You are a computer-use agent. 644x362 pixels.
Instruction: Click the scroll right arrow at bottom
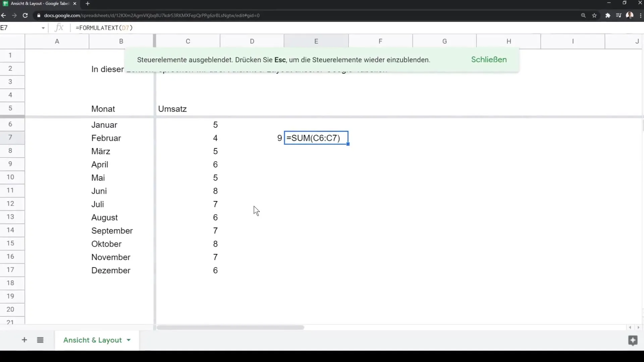click(x=638, y=327)
